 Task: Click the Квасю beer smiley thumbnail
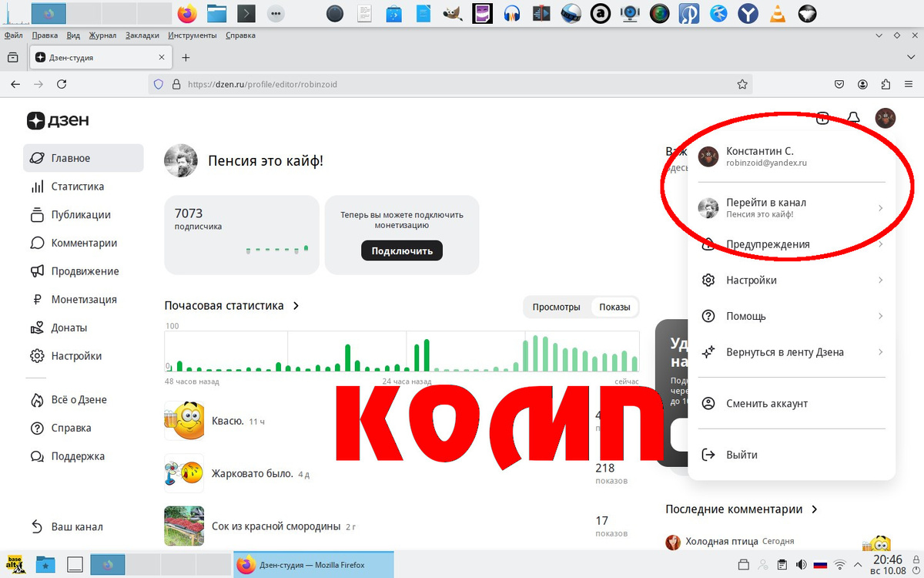pos(184,421)
